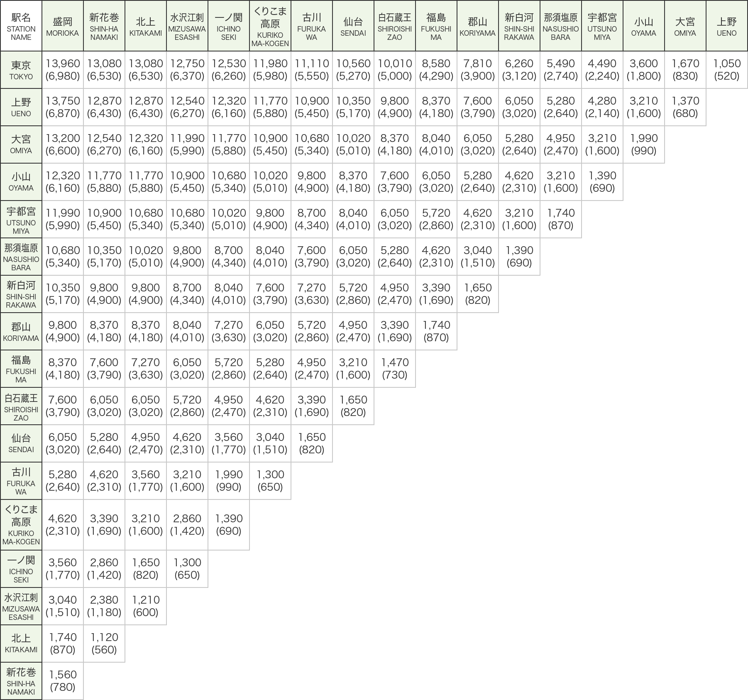Select the くりこま高原 KURIKOMA-KOGEN column header

(x=270, y=26)
